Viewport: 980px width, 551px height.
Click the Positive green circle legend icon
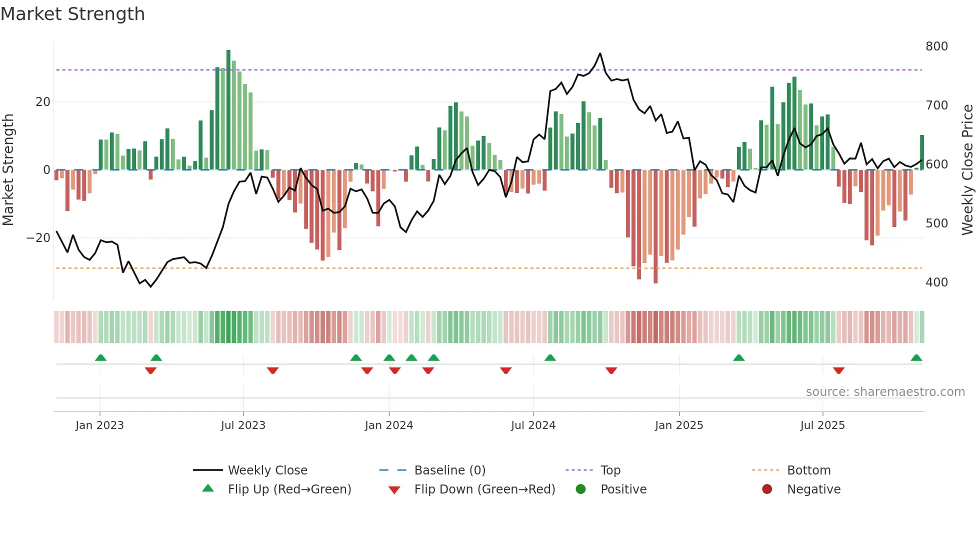pyautogui.click(x=580, y=489)
